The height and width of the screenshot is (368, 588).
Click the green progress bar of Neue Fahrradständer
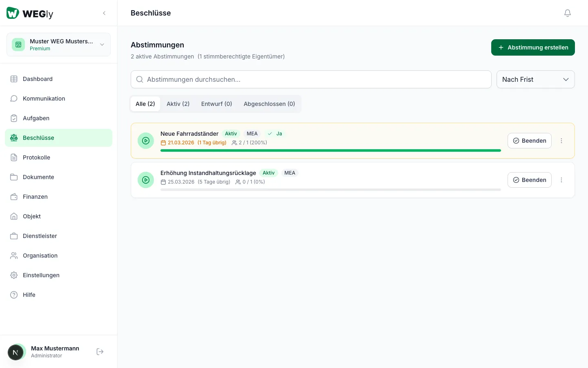[330, 150]
